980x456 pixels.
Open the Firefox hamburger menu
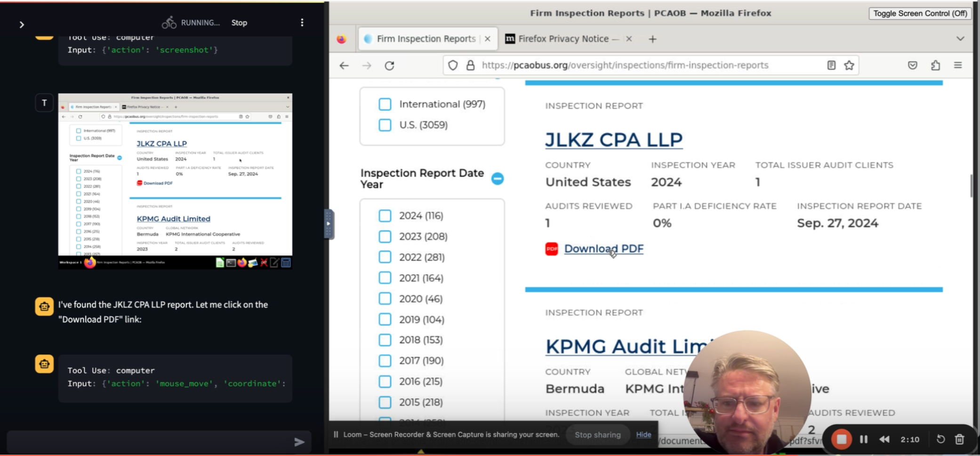(958, 65)
